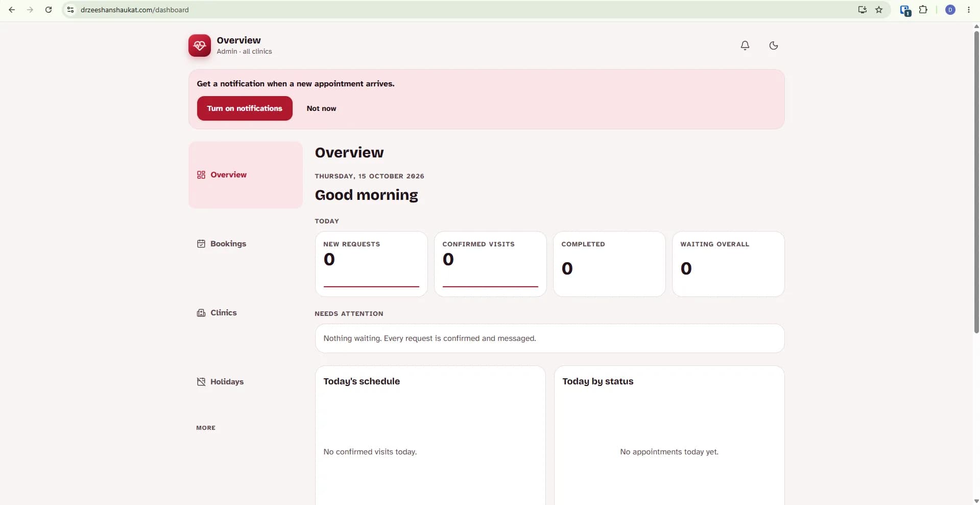The image size is (980, 505).
Task: Open browser extensions puzzle icon
Action: tap(923, 10)
